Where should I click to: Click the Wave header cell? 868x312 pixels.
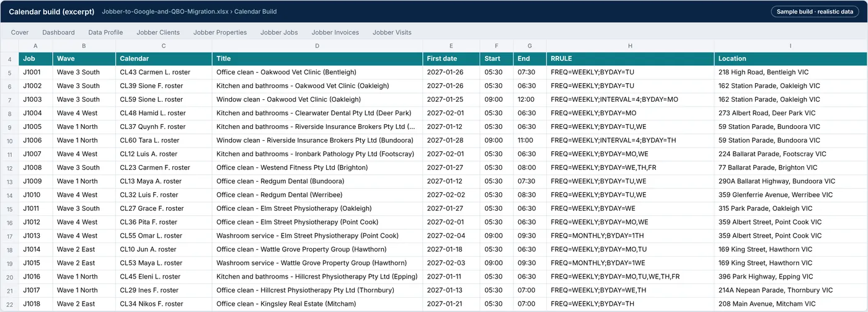click(84, 59)
